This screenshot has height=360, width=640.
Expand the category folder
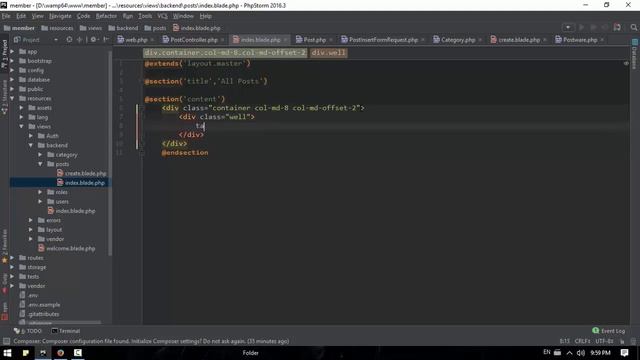tap(40, 155)
